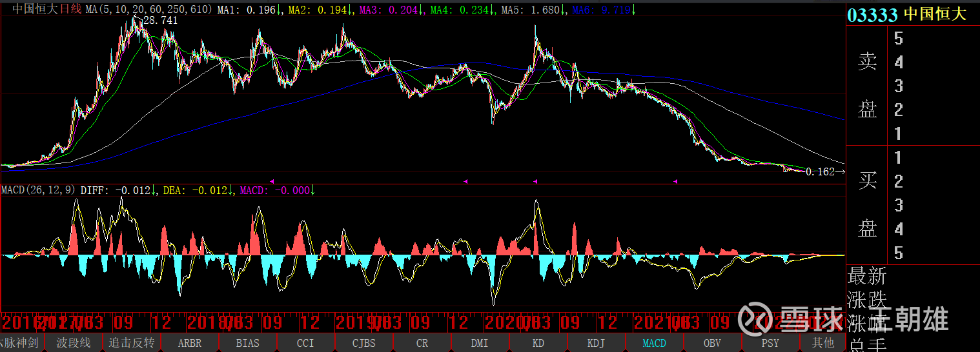Image resolution: width=980 pixels, height=352 pixels.
Task: Click the DIFF: -0.012 value
Action: [119, 190]
